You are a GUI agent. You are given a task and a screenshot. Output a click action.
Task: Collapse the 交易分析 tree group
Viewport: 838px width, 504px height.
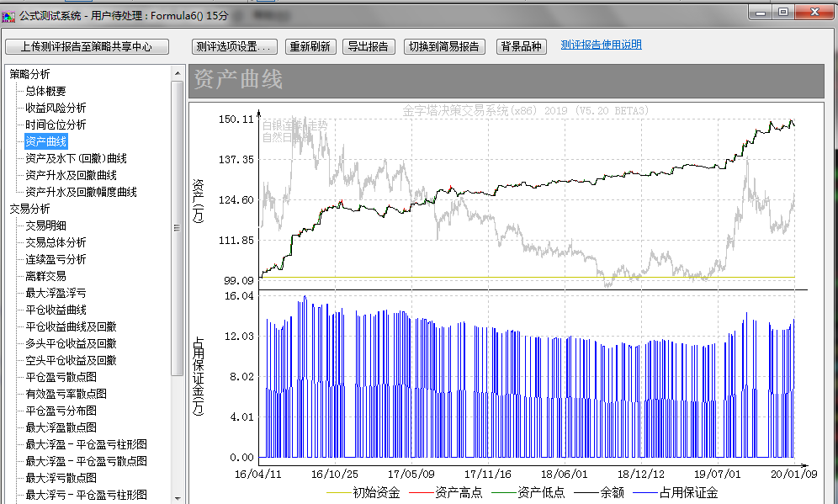(x=29, y=209)
